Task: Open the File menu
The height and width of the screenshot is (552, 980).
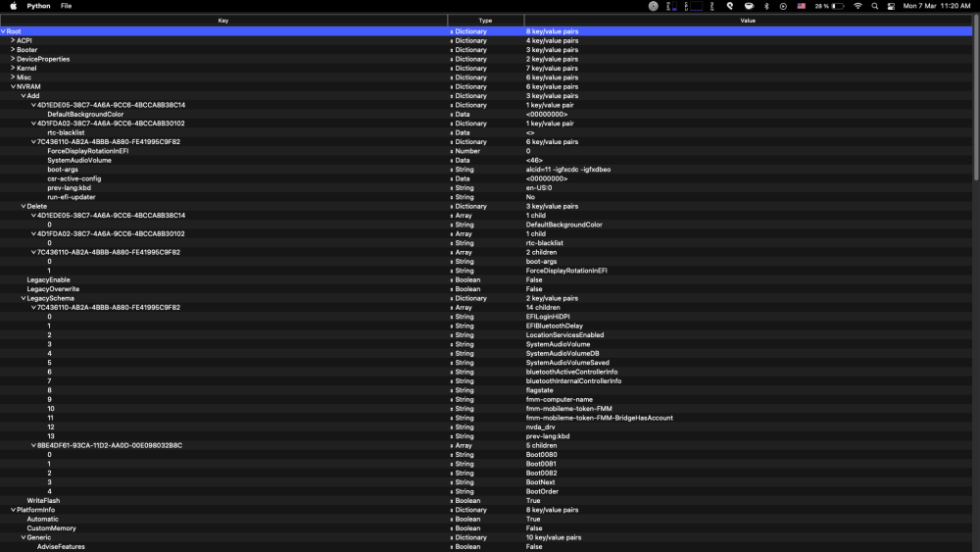Action: (x=66, y=6)
